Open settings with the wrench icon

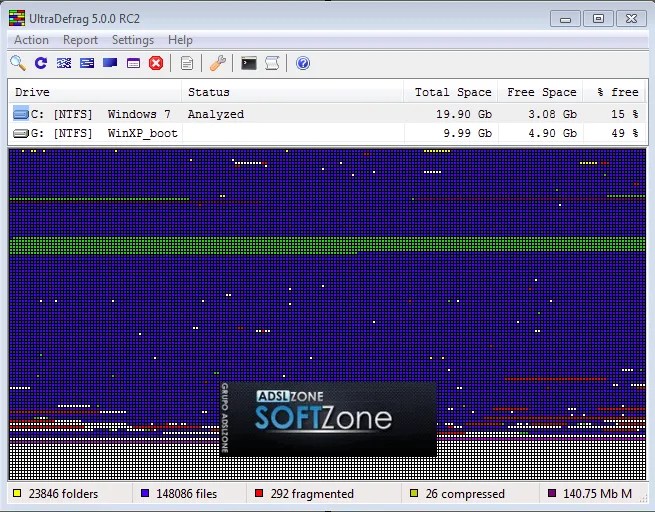pyautogui.click(x=218, y=63)
